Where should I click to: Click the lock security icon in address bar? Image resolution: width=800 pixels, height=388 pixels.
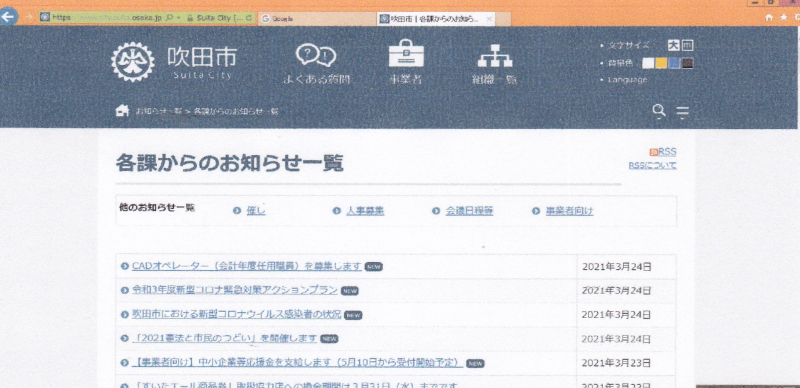point(190,17)
